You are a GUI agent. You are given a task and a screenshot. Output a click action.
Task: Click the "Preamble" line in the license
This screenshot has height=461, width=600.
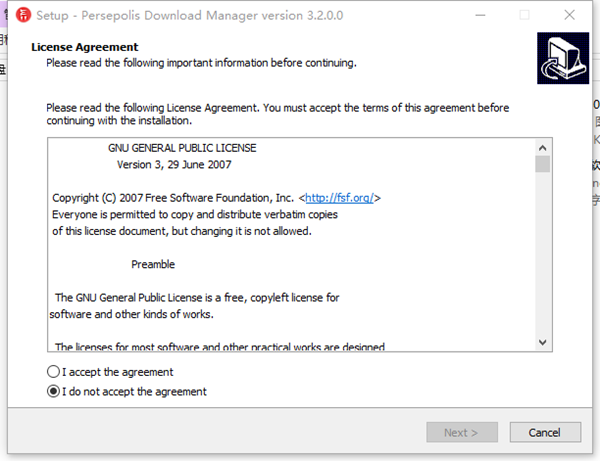(x=153, y=265)
